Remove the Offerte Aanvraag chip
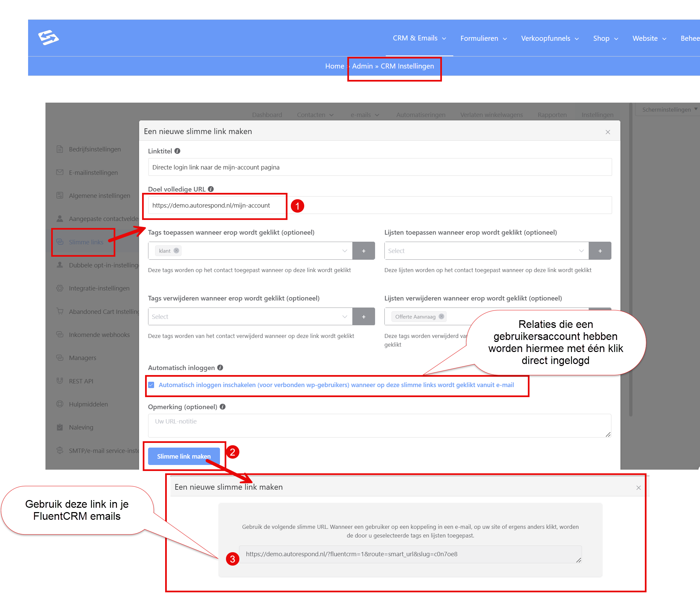The height and width of the screenshot is (596, 700). coord(441,317)
